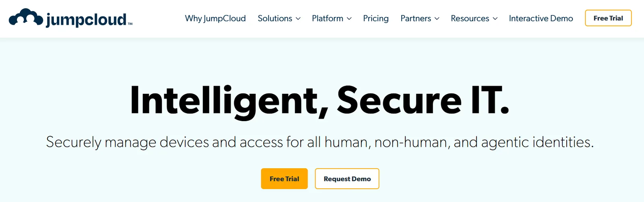This screenshot has height=202, width=644.
Task: Expand the chevron next to Solutions
Action: tap(298, 19)
